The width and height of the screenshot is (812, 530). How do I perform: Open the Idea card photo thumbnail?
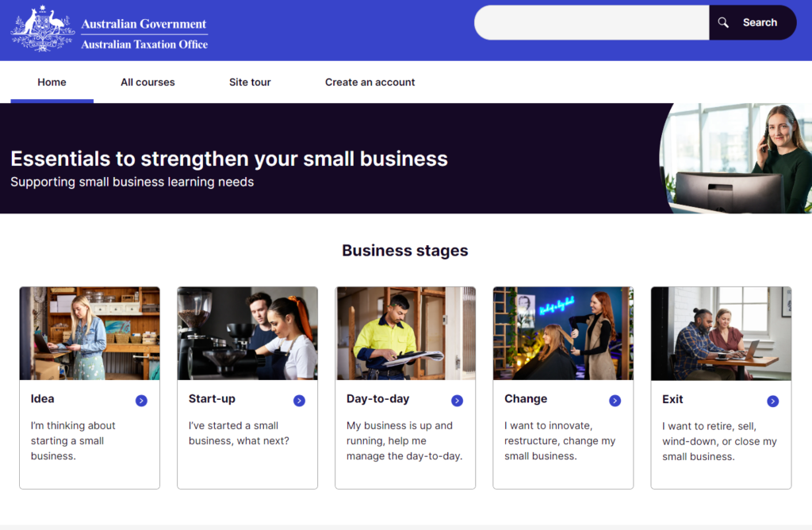pyautogui.click(x=89, y=333)
